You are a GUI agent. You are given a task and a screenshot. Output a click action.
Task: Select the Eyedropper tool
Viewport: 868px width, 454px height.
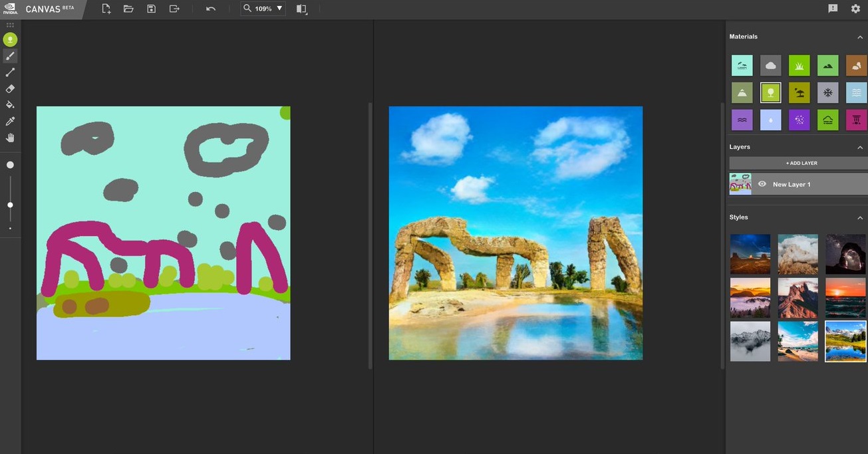coord(10,122)
